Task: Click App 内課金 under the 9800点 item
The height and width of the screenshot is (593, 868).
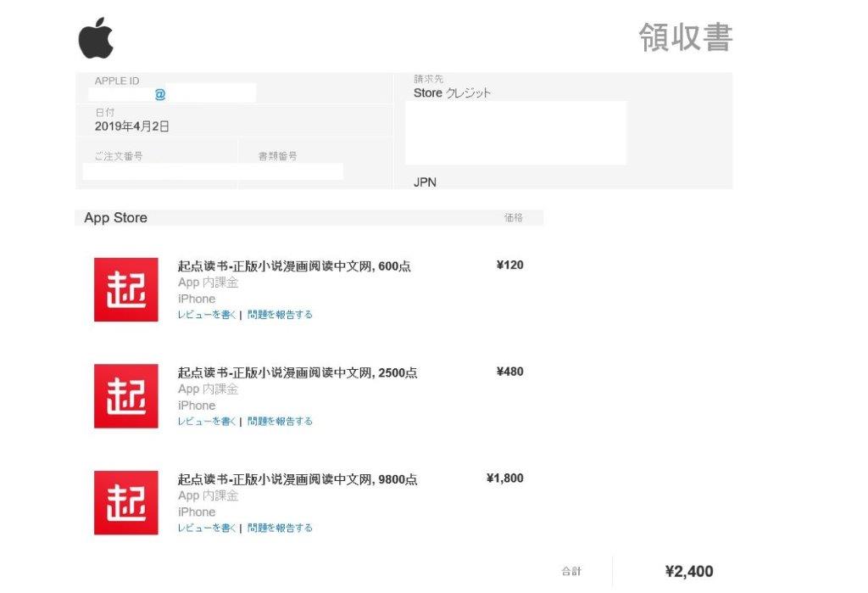Action: [x=209, y=496]
